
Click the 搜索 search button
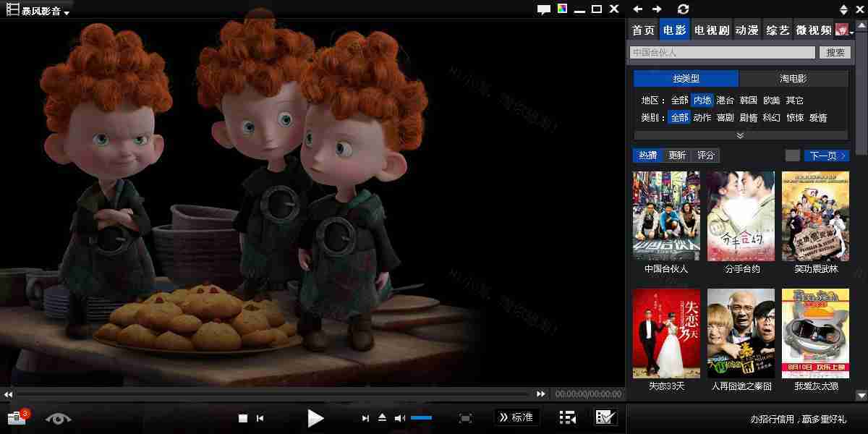(835, 52)
